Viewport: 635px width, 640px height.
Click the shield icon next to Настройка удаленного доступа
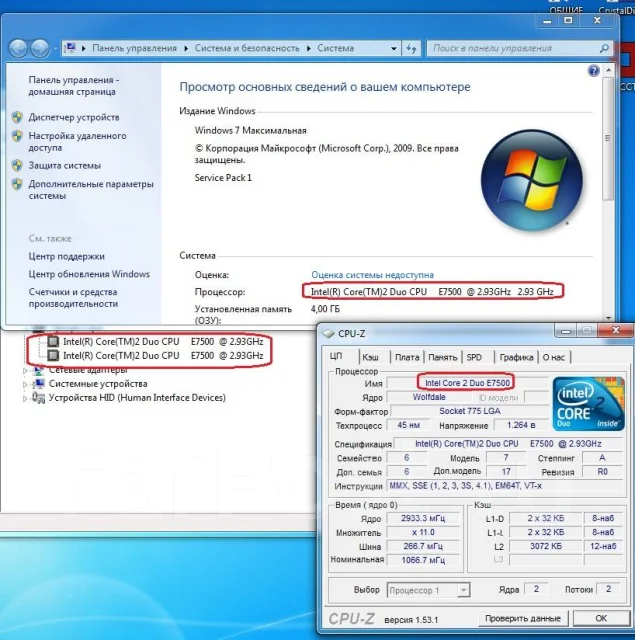click(17, 136)
